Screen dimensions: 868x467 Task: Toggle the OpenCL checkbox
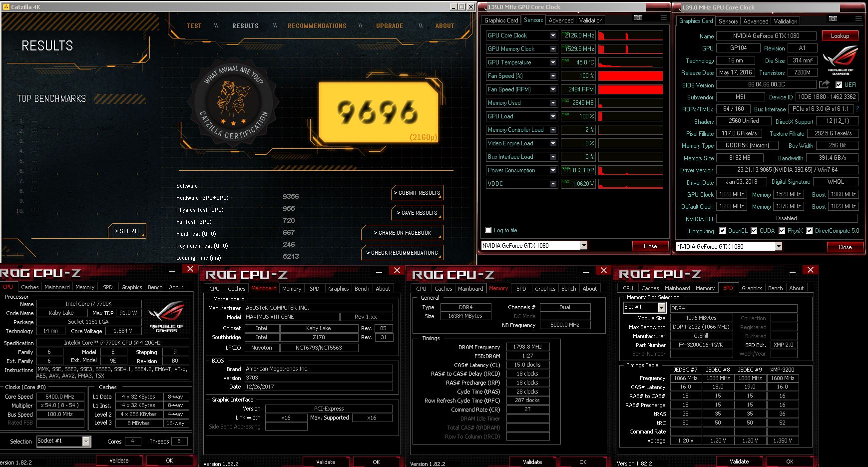coord(722,231)
